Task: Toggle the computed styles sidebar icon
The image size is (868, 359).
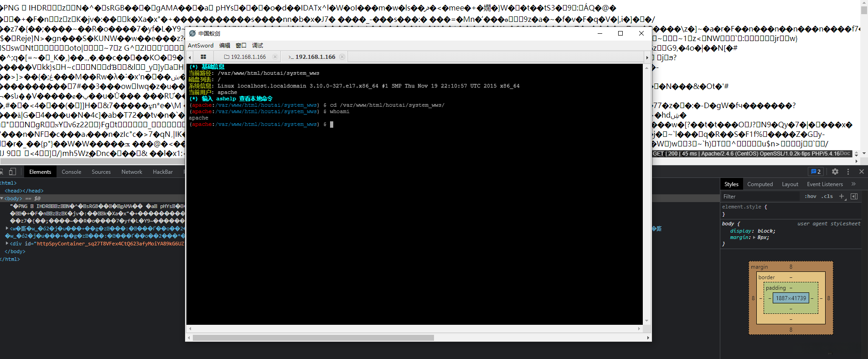Action: point(854,197)
